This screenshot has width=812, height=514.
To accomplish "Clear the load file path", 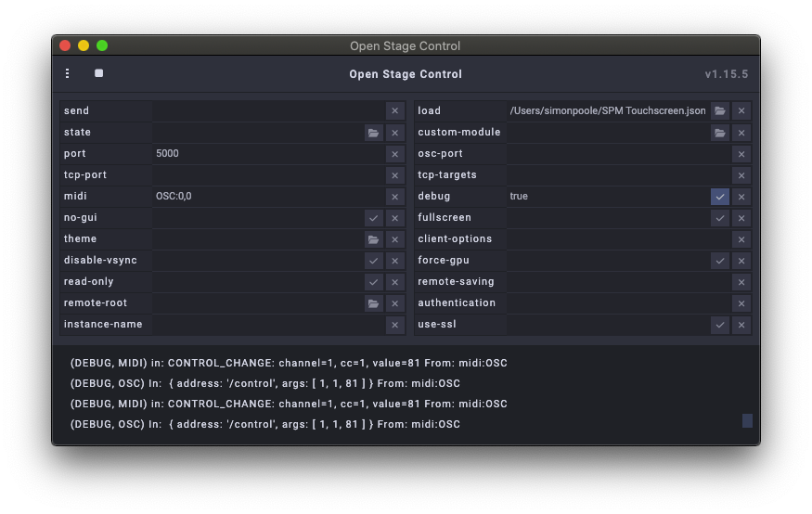I will click(741, 110).
